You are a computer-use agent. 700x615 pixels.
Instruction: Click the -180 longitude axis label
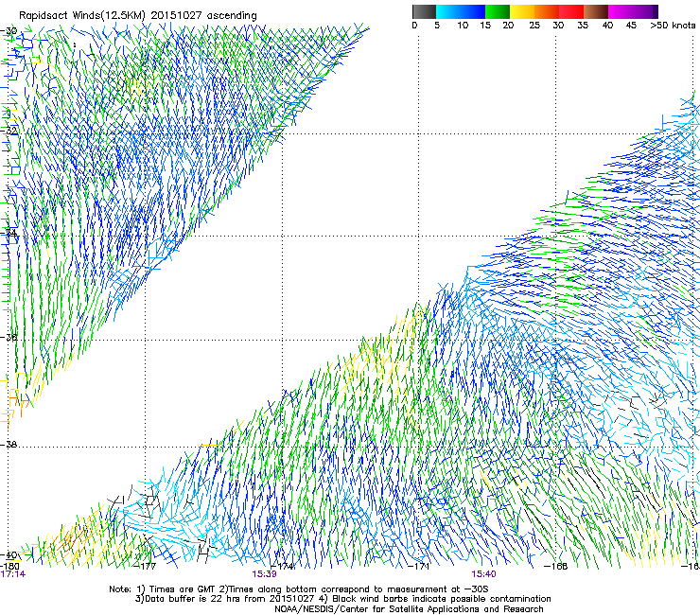point(9,567)
